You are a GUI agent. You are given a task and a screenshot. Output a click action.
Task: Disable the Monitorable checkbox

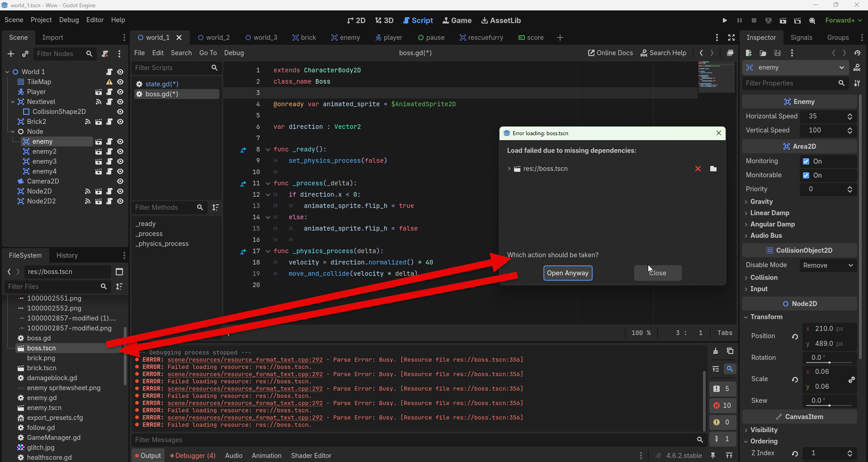(x=806, y=175)
